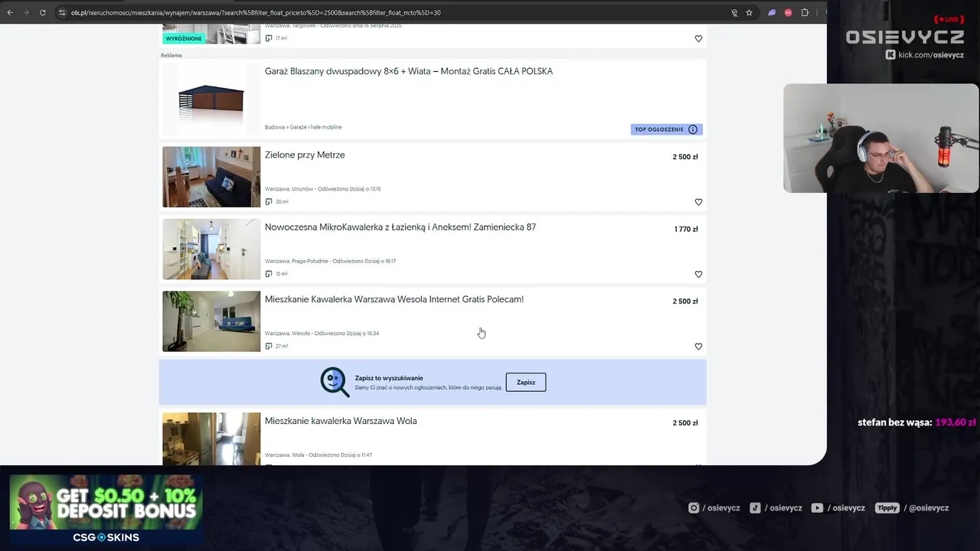
Task: Click the CSGOSkins deposit bonus banner
Action: 106,510
